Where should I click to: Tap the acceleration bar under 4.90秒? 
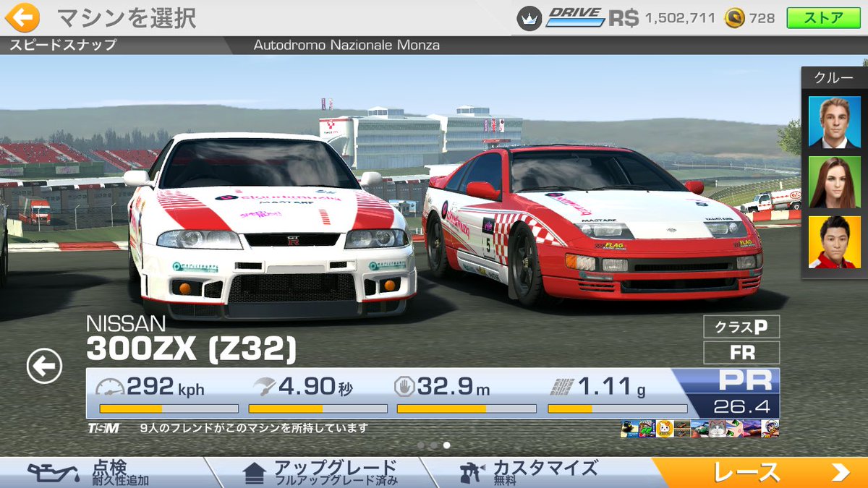coord(318,409)
